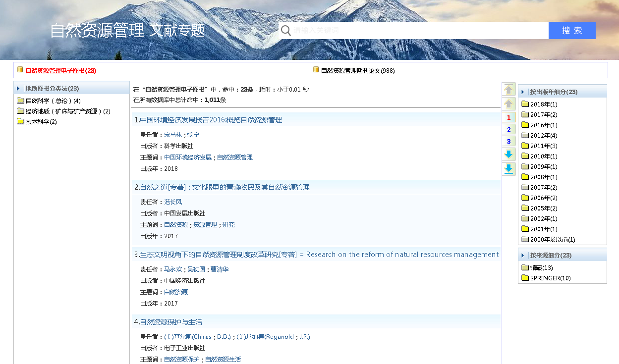Click the database icon beside 自然资源管理电子图书
Viewport: 619px width, 364px height.
point(20,70)
